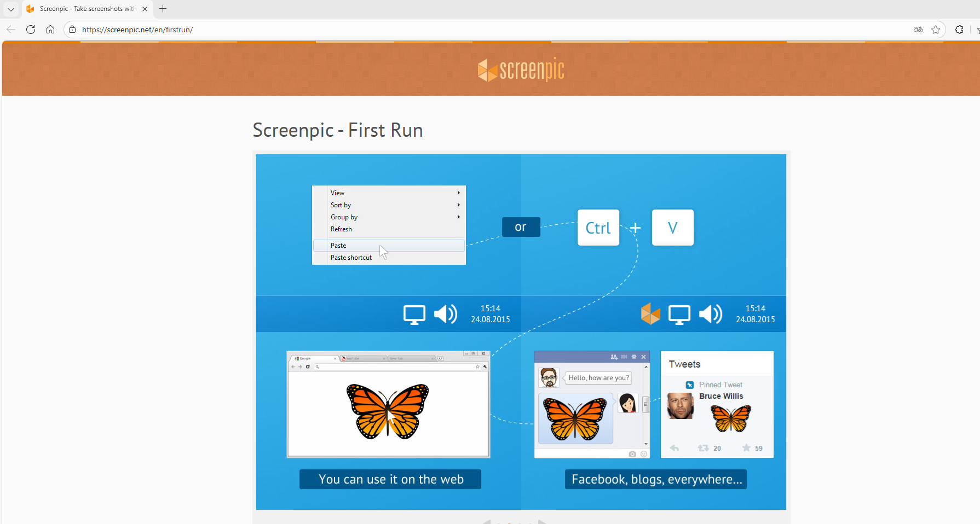Go back to the previous page
980x524 pixels.
tap(11, 30)
